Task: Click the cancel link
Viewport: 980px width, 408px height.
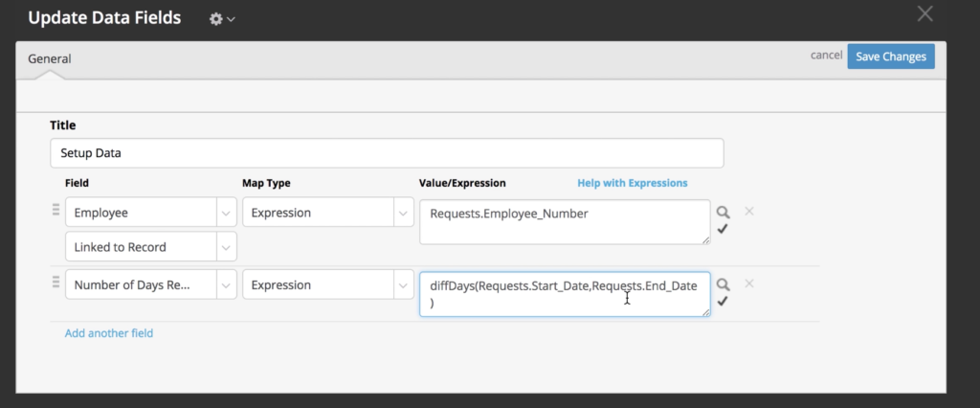Action: click(826, 55)
